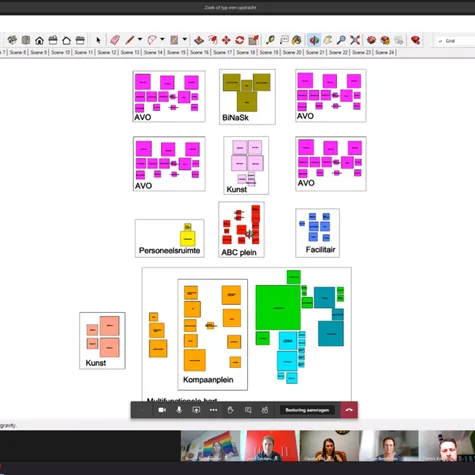Select the large green square block
The height and width of the screenshot is (475, 475).
click(x=278, y=307)
